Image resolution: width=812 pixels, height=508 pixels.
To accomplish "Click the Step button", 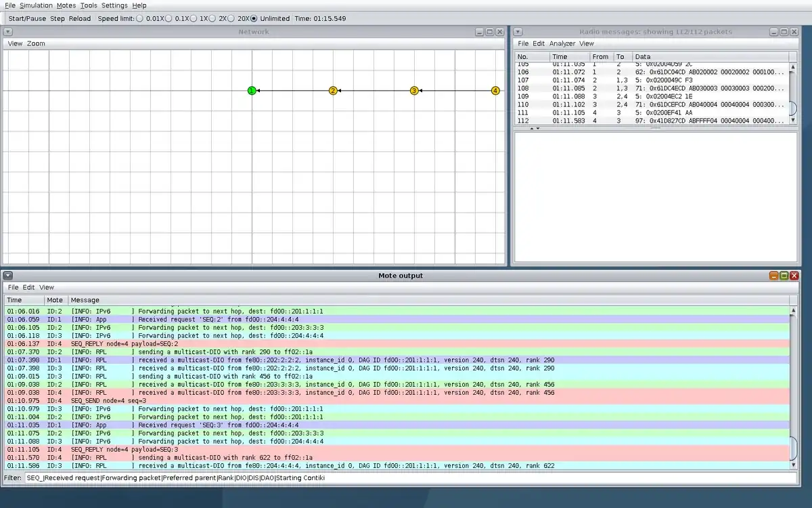I will 58,18.
